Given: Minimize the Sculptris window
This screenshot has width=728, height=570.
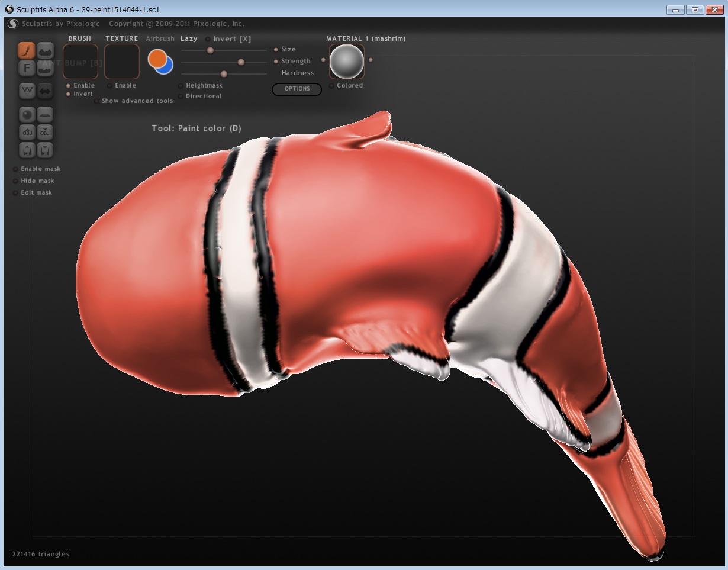Looking at the screenshot, I should point(675,9).
